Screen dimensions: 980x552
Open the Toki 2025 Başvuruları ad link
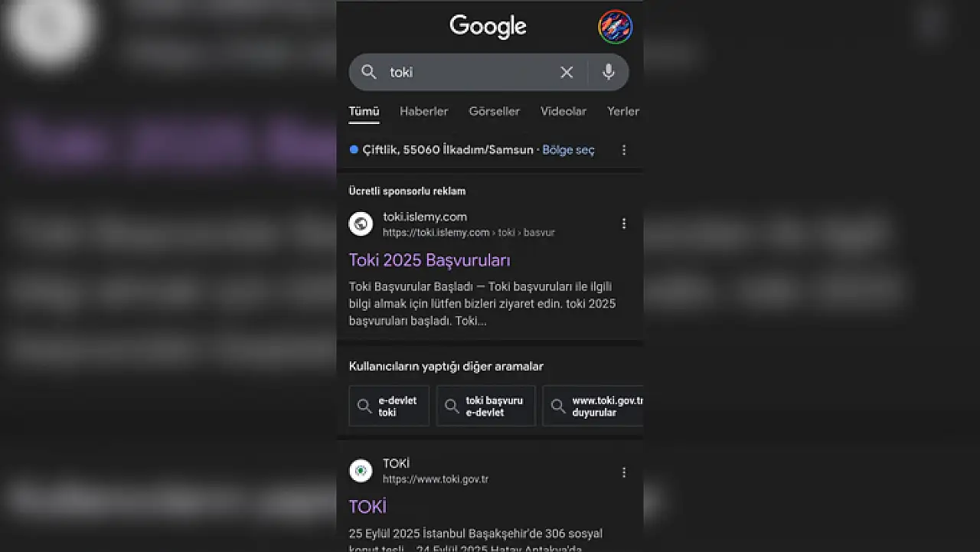(430, 260)
